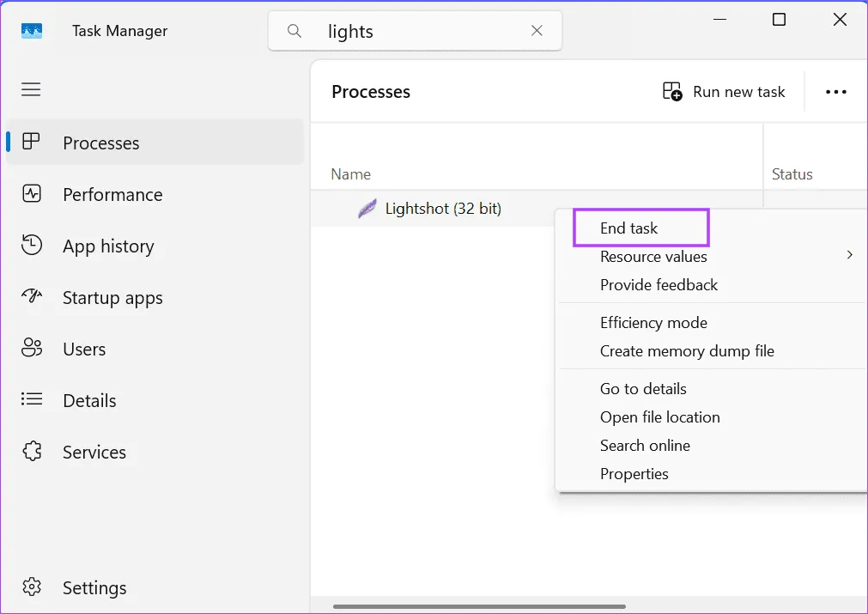Viewport: 868px width, 614px height.
Task: Choose End task from context menu
Action: point(629,228)
